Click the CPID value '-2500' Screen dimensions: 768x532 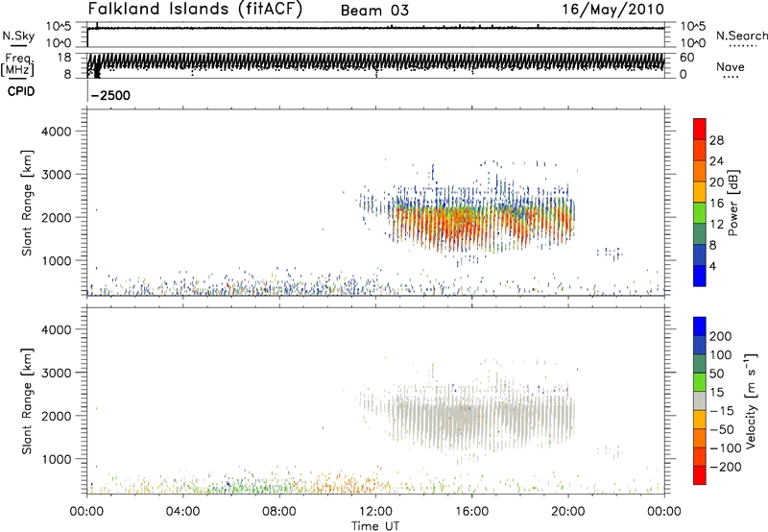coord(111,95)
